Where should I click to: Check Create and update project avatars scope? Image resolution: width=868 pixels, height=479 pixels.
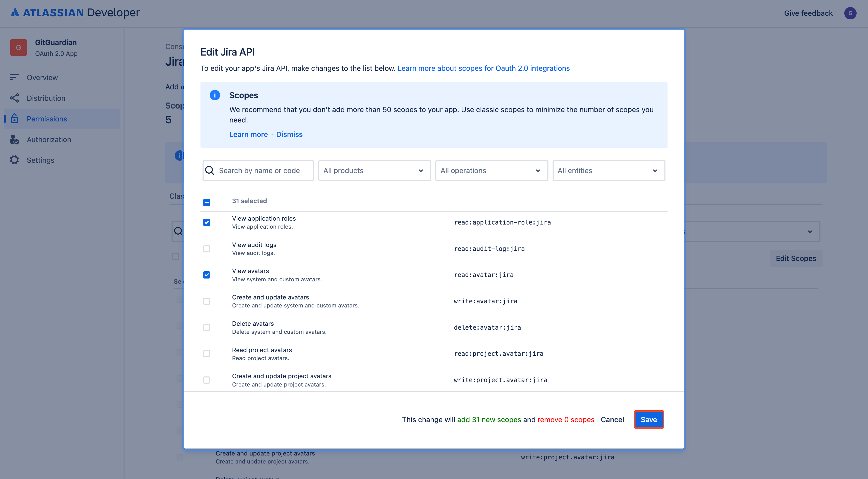pos(207,380)
